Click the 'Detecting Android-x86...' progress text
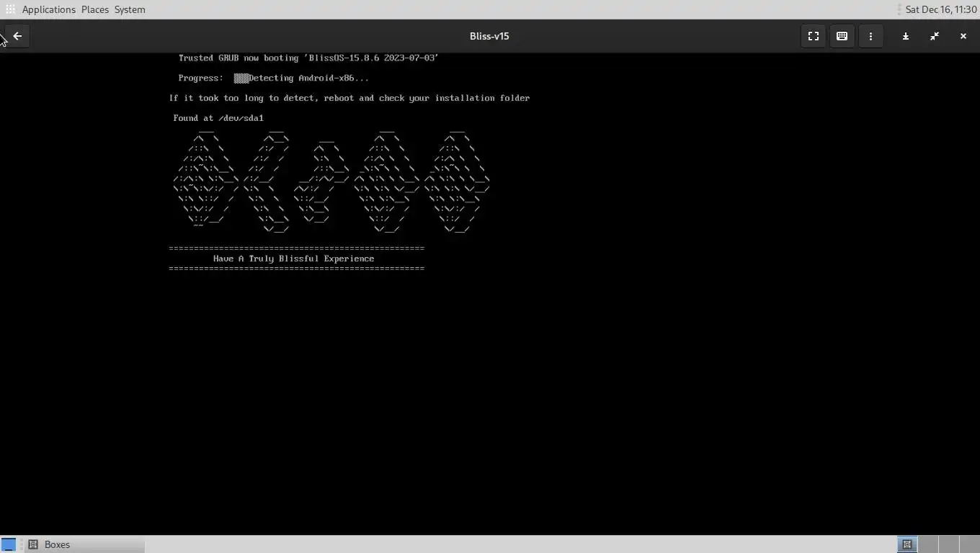 tap(308, 78)
